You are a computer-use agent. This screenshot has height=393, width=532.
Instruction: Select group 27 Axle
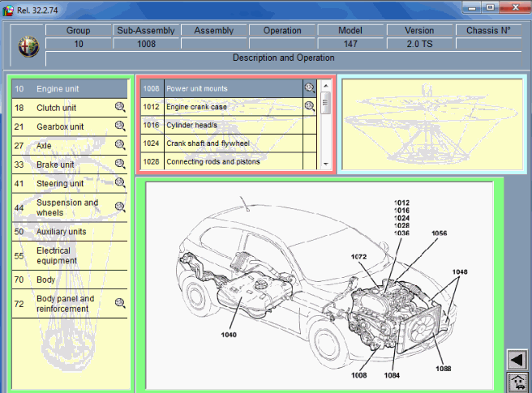click(70, 146)
